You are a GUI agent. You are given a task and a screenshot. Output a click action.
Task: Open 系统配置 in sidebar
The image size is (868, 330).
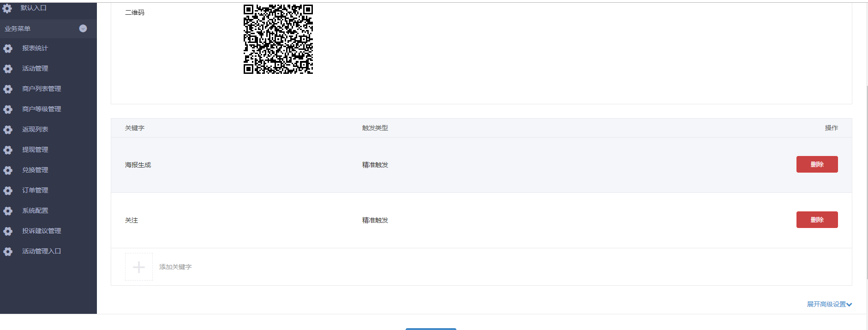coord(35,210)
